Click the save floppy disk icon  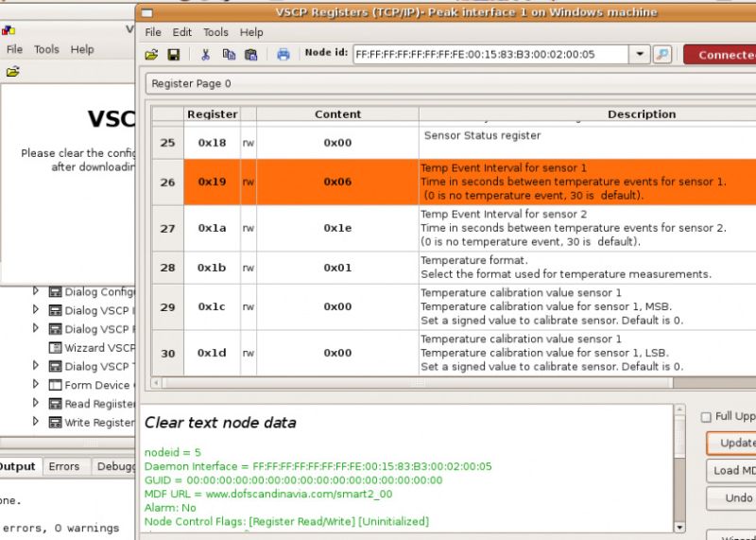pyautogui.click(x=174, y=55)
